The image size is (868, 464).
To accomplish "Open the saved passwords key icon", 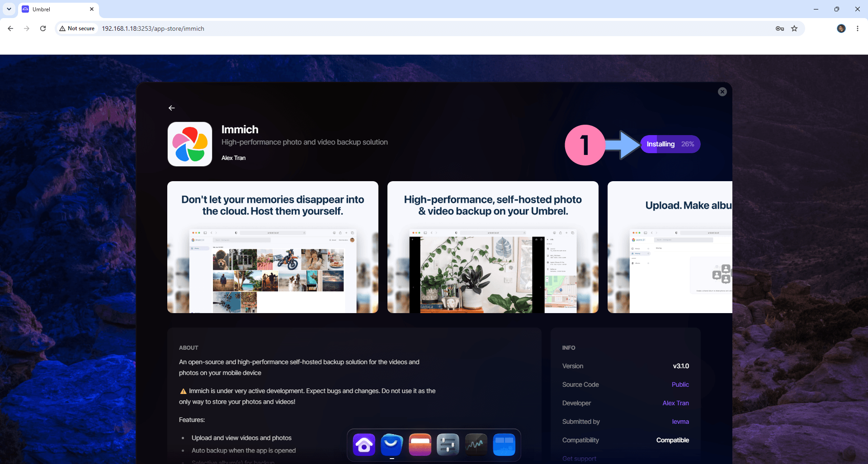I will 780,28.
